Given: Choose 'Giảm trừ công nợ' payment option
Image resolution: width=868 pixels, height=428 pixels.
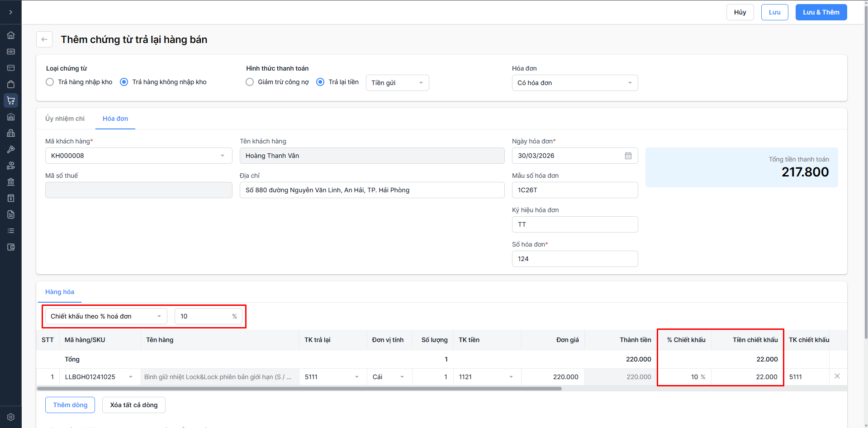Looking at the screenshot, I should 250,82.
